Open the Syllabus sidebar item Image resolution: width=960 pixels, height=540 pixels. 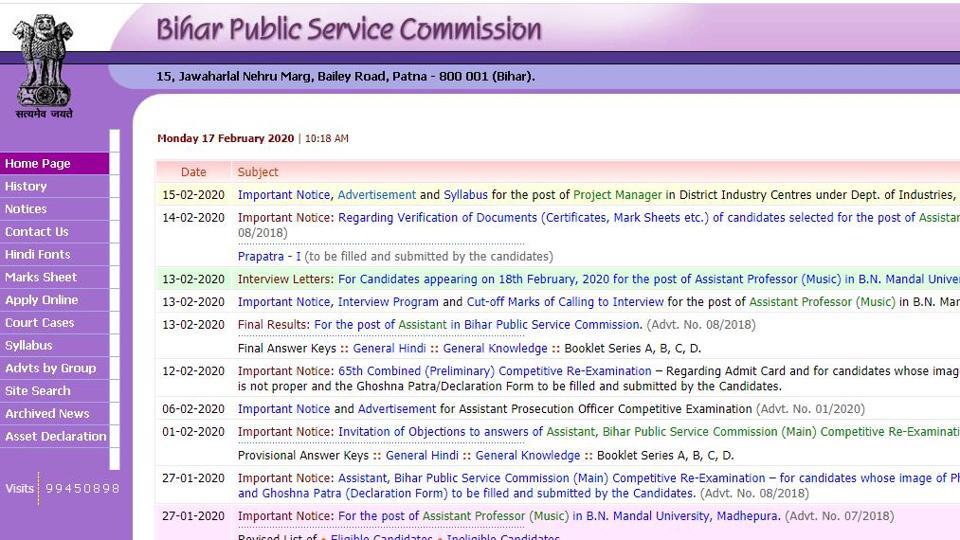coord(54,345)
